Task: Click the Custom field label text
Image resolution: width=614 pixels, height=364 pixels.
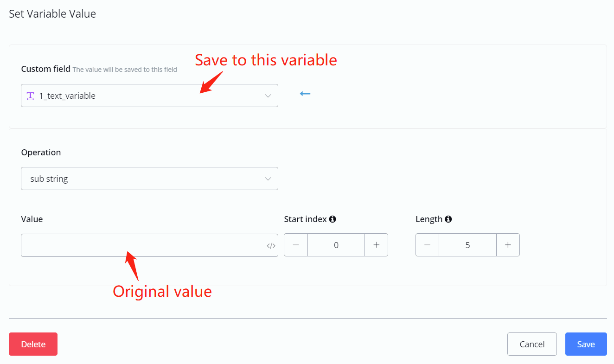Action: click(x=45, y=69)
